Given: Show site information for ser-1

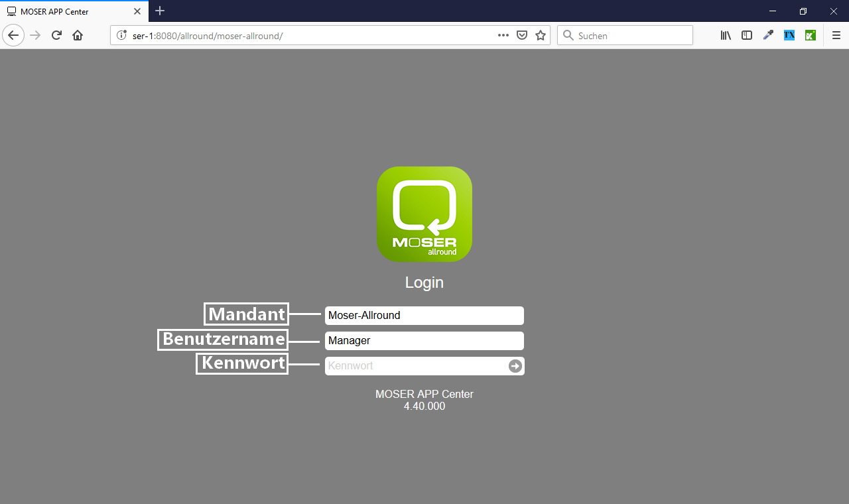Looking at the screenshot, I should (121, 36).
